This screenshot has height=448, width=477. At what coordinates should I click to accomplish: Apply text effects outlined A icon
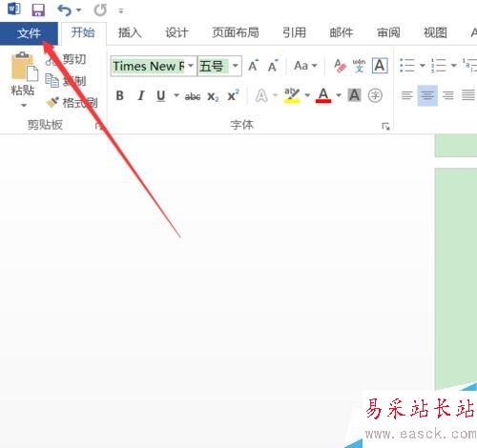click(261, 95)
